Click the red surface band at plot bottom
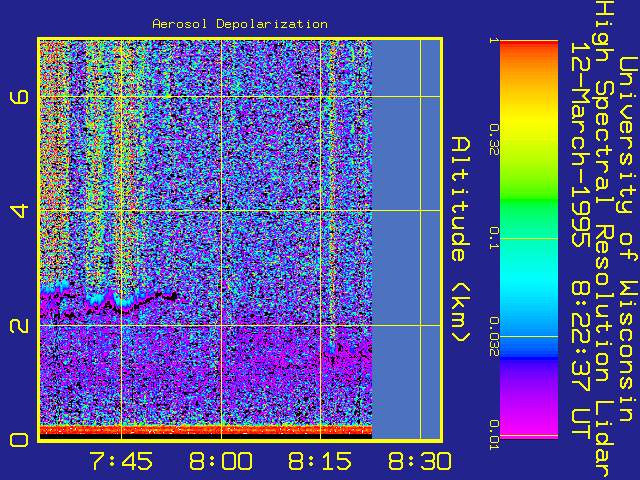 tap(206, 430)
